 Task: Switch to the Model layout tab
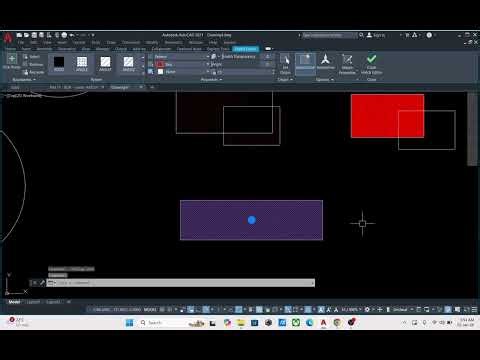click(14, 302)
